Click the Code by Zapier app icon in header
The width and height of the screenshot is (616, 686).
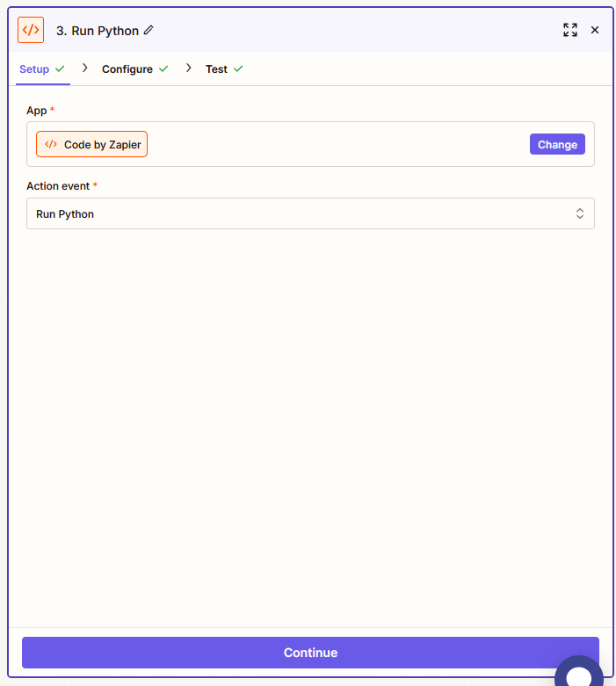point(31,30)
